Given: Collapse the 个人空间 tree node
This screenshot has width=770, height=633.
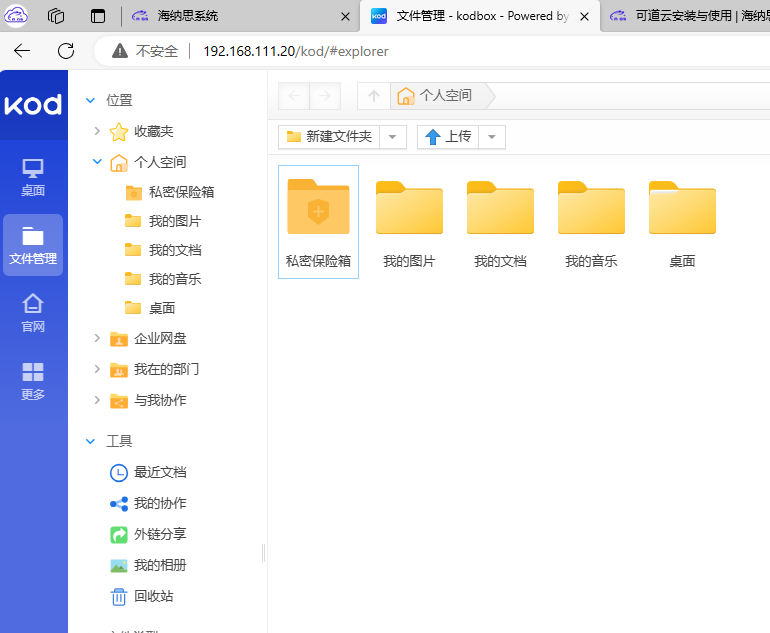Looking at the screenshot, I should (97, 162).
